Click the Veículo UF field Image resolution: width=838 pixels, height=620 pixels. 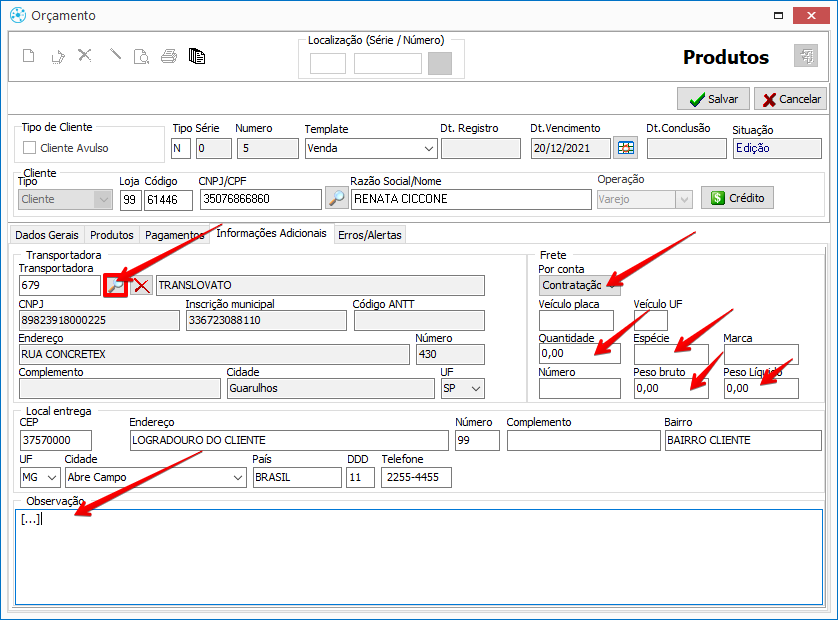click(650, 321)
